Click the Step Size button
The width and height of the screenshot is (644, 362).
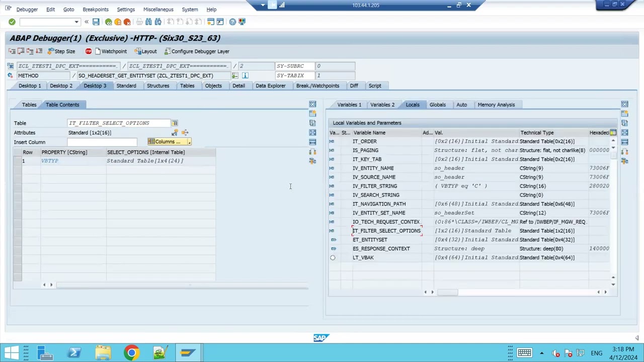(61, 51)
